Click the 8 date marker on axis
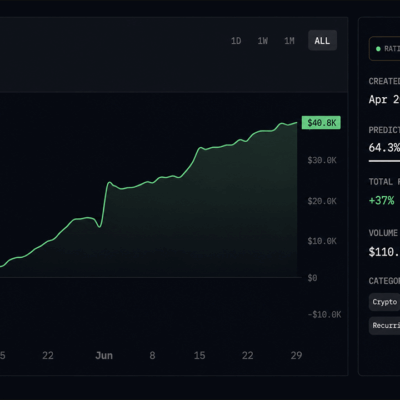The image size is (400, 400). [x=152, y=356]
